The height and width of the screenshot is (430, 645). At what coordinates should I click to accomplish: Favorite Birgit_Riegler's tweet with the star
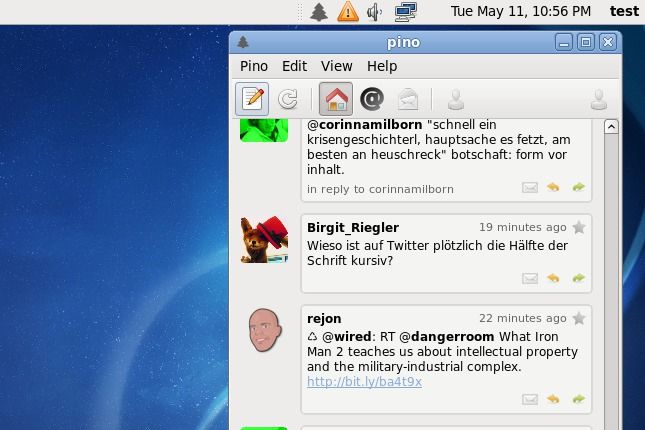click(x=579, y=227)
